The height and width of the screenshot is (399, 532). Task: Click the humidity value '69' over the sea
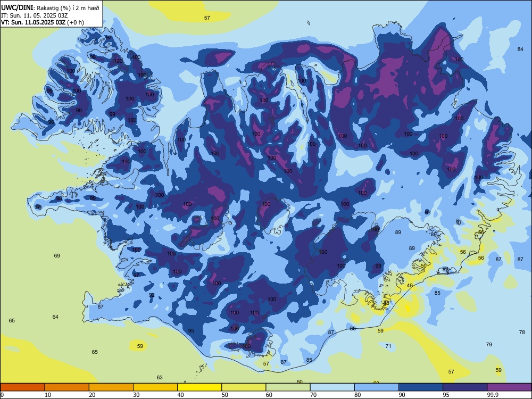click(57, 255)
